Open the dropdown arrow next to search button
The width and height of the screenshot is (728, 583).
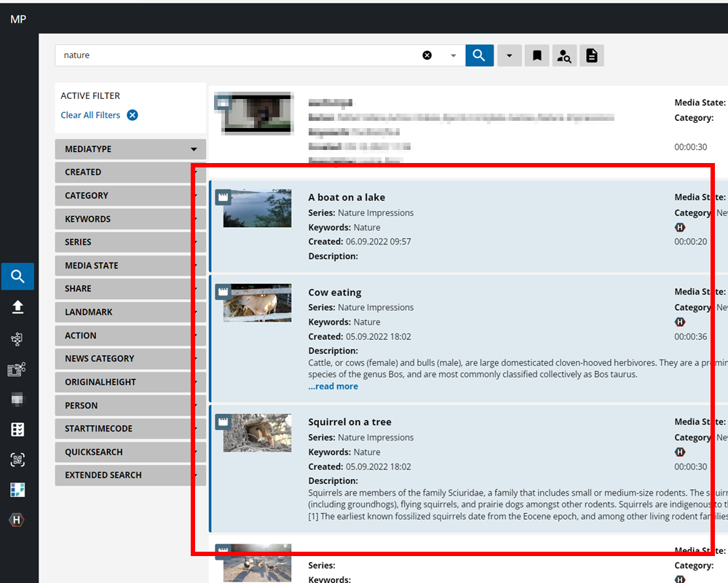(x=509, y=55)
